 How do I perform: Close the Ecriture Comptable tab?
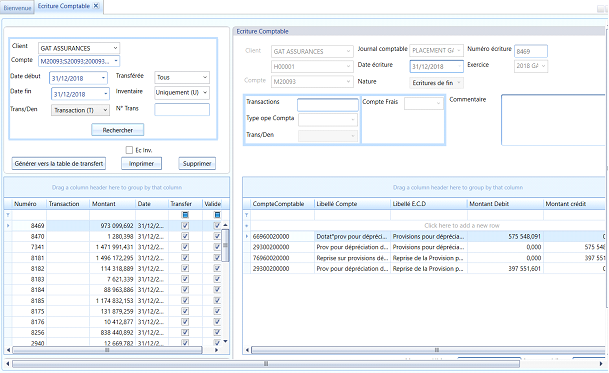tap(96, 6)
